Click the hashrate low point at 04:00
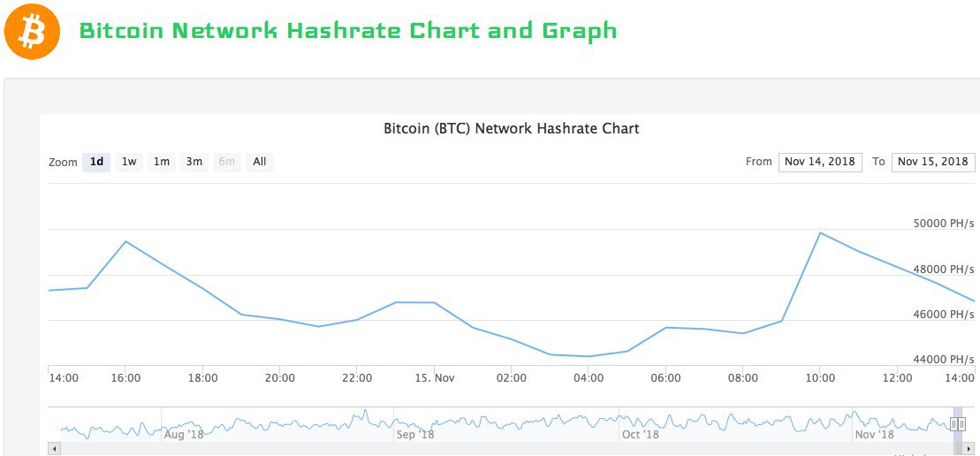The height and width of the screenshot is (456, 980). click(589, 356)
